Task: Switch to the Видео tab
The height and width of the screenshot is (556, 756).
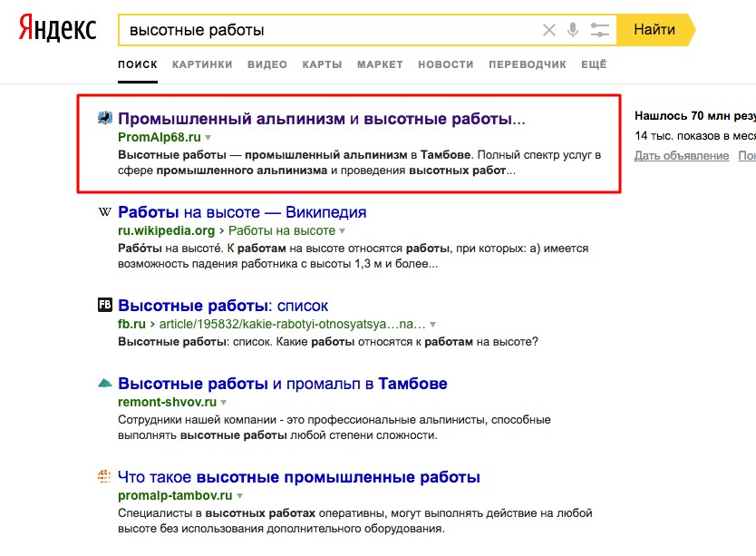Action: (267, 64)
